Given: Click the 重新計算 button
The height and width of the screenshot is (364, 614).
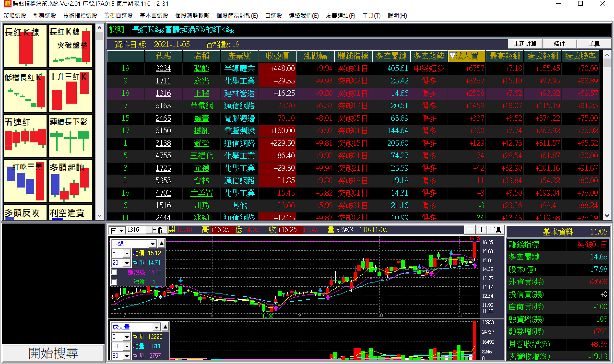Looking at the screenshot, I should tap(525, 44).
